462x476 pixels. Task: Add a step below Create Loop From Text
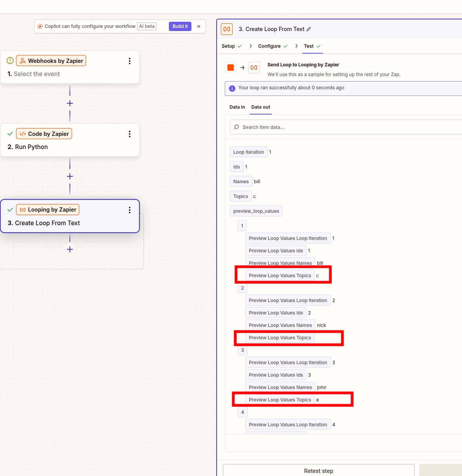click(x=70, y=249)
